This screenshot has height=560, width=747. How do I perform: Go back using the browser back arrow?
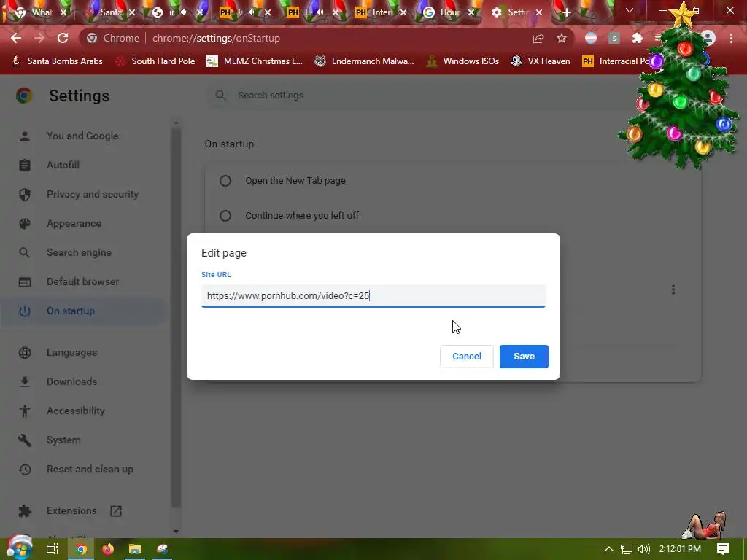(16, 38)
